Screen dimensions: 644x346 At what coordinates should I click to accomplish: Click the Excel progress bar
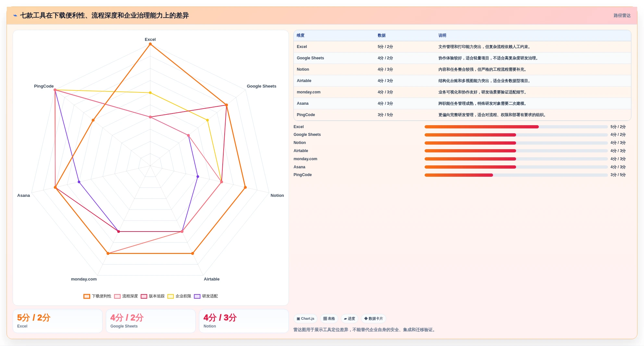point(516,127)
